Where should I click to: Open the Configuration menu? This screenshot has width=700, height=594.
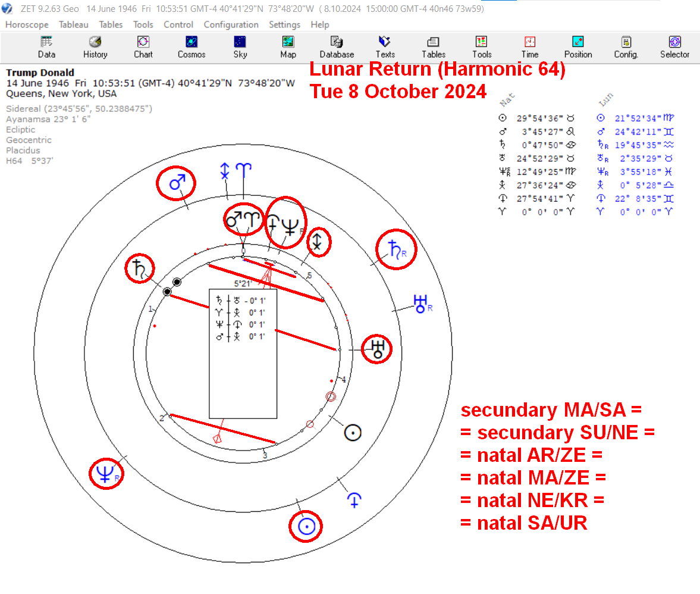231,24
